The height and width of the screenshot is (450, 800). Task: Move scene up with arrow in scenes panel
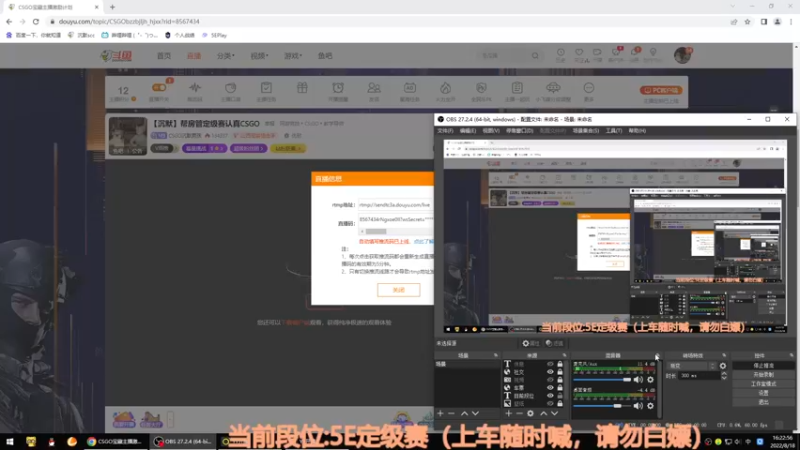pos(464,413)
